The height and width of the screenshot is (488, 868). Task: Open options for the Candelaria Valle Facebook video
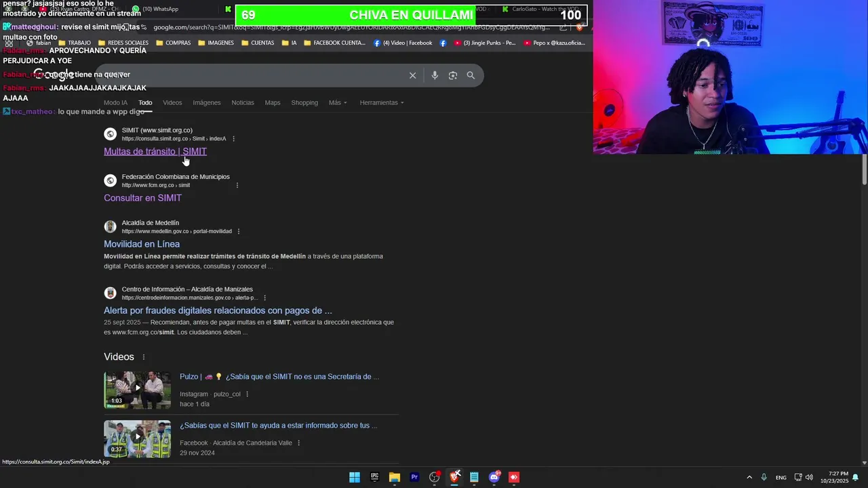pos(298,443)
